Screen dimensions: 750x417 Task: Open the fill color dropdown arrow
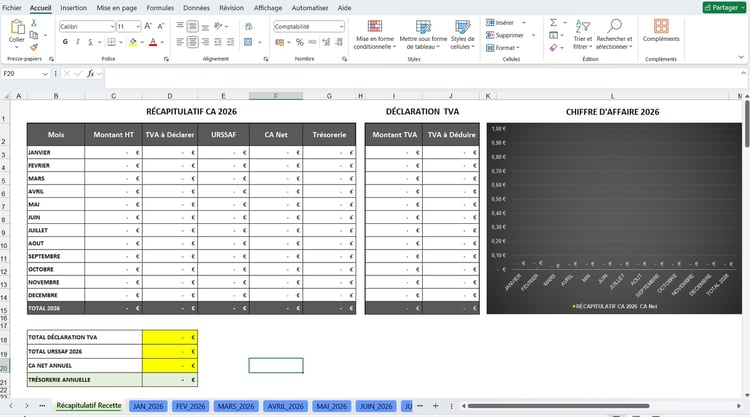142,43
